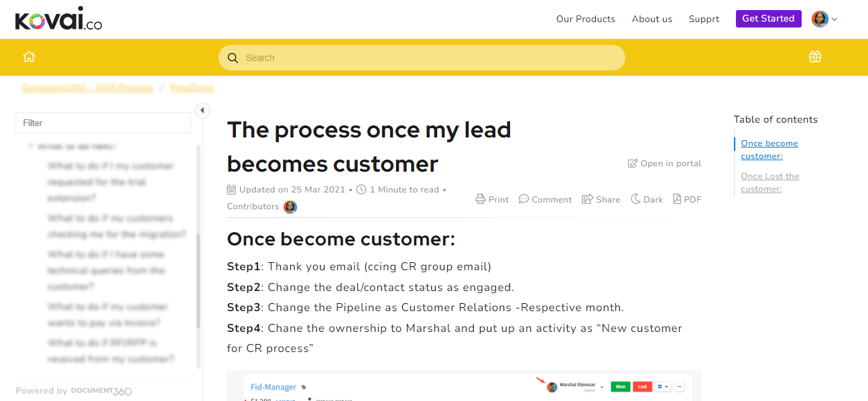Click the Get Started button

[768, 19]
